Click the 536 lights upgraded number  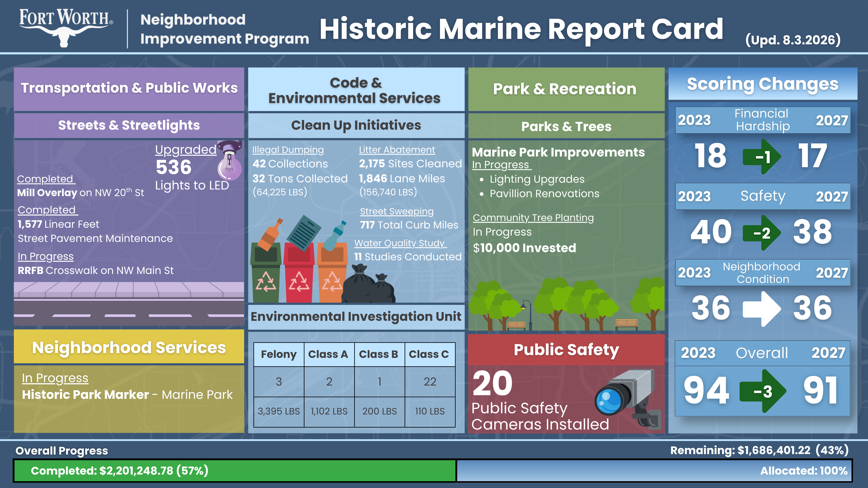(x=174, y=167)
